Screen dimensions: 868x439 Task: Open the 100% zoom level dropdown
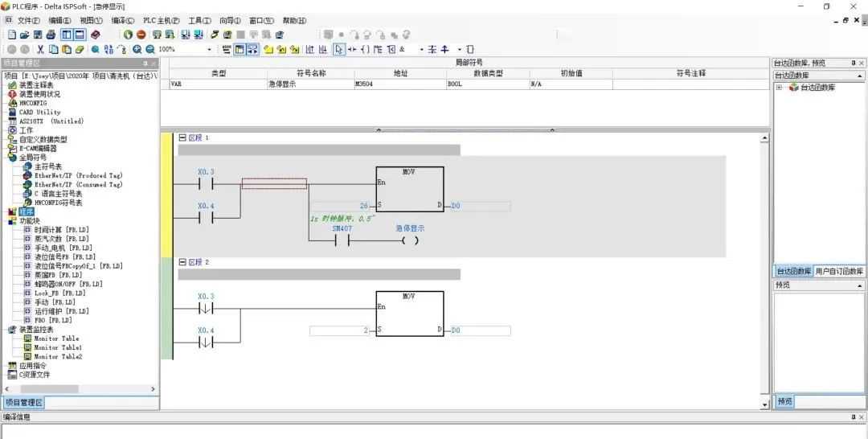coord(210,49)
